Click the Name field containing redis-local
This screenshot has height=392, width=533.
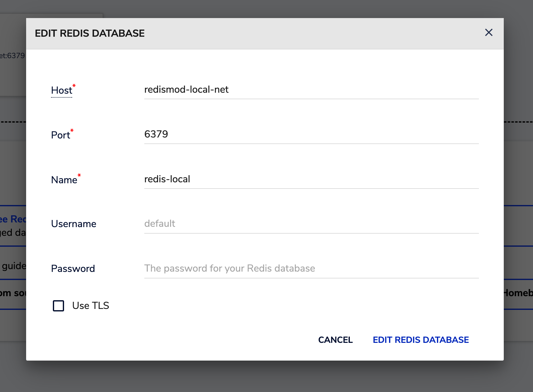click(x=311, y=179)
